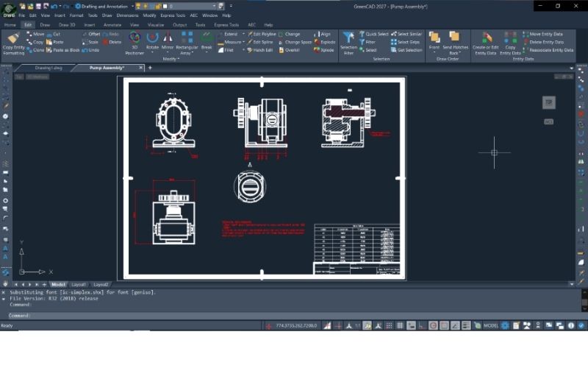Toggle the blue checkmark status icon
Screen dimensions: 588x368
pyautogui.click(x=581, y=325)
